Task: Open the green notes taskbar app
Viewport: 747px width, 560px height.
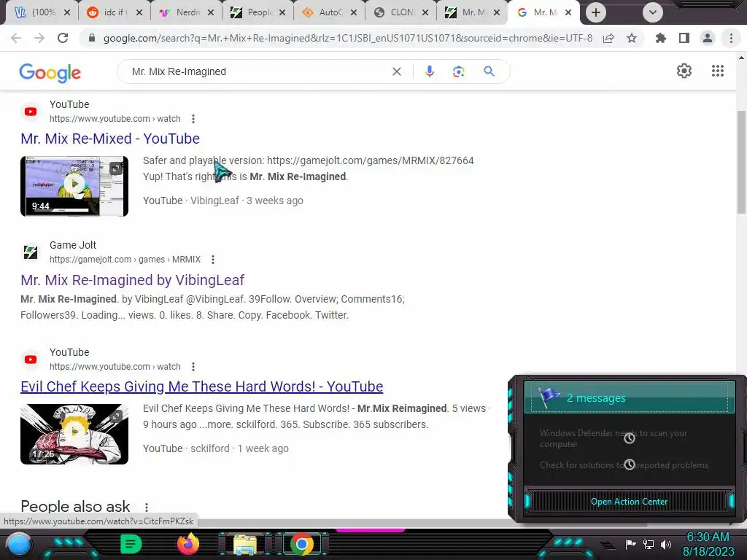Action: pos(131,544)
